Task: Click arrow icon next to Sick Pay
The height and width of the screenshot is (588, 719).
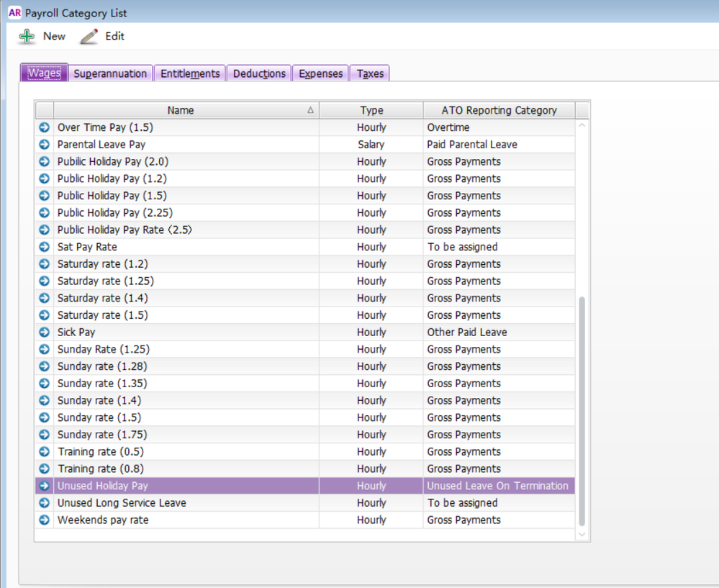Action: [44, 333]
